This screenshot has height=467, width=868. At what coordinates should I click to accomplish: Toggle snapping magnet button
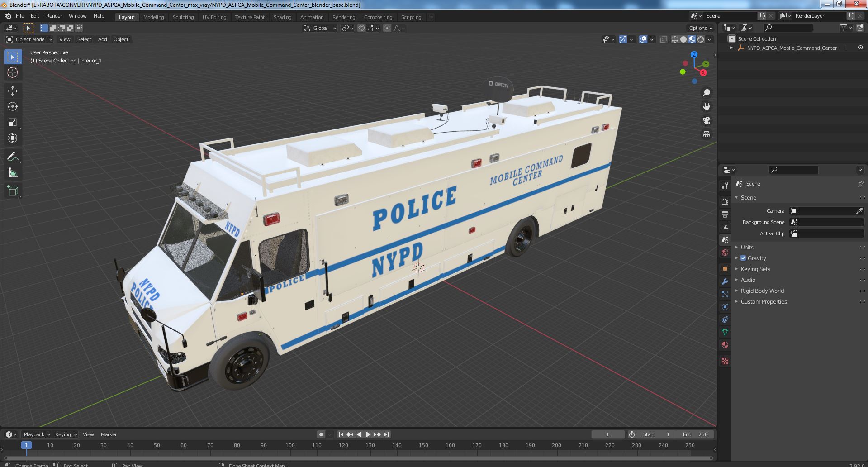[361, 28]
